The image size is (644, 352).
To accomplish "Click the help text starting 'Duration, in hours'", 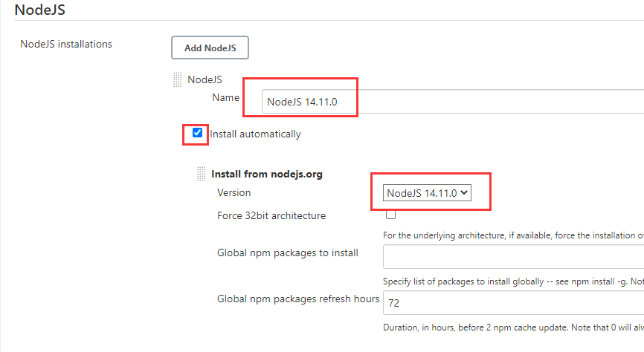I will click(x=513, y=327).
